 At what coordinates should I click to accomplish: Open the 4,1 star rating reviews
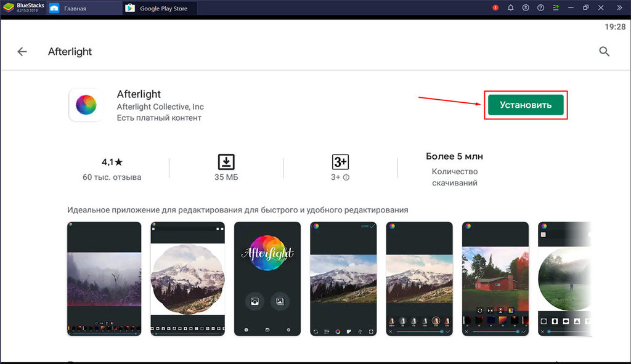[x=112, y=162]
